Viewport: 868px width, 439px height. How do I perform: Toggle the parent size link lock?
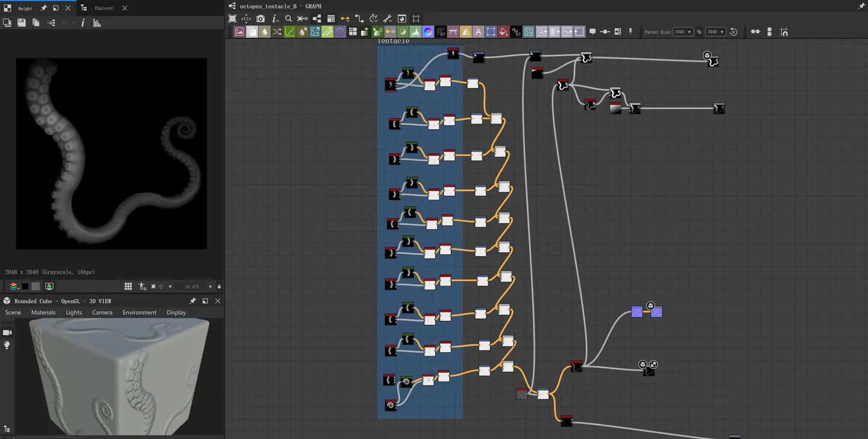(x=699, y=32)
